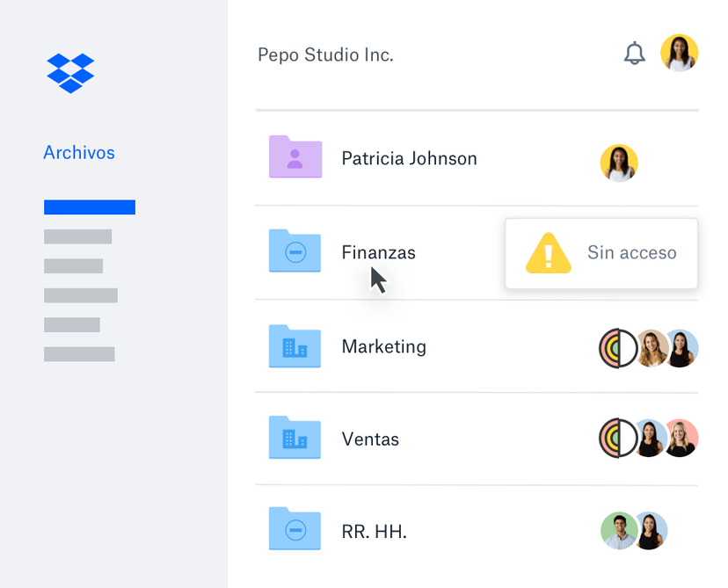The image size is (728, 588).
Task: Click the Dropbox logo
Action: pyautogui.click(x=70, y=73)
